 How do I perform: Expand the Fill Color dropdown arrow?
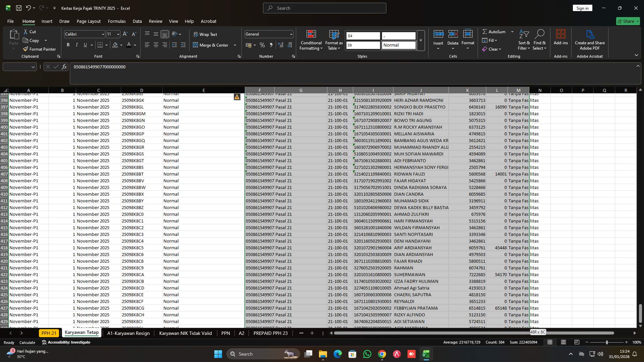121,45
